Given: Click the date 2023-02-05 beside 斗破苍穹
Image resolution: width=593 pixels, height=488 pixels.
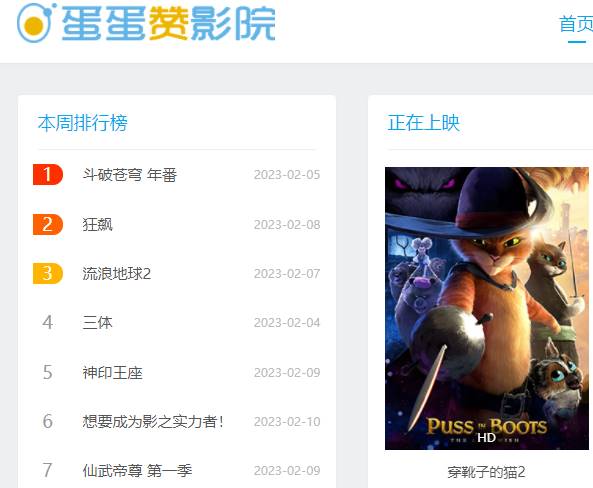Looking at the screenshot, I should click(287, 175).
